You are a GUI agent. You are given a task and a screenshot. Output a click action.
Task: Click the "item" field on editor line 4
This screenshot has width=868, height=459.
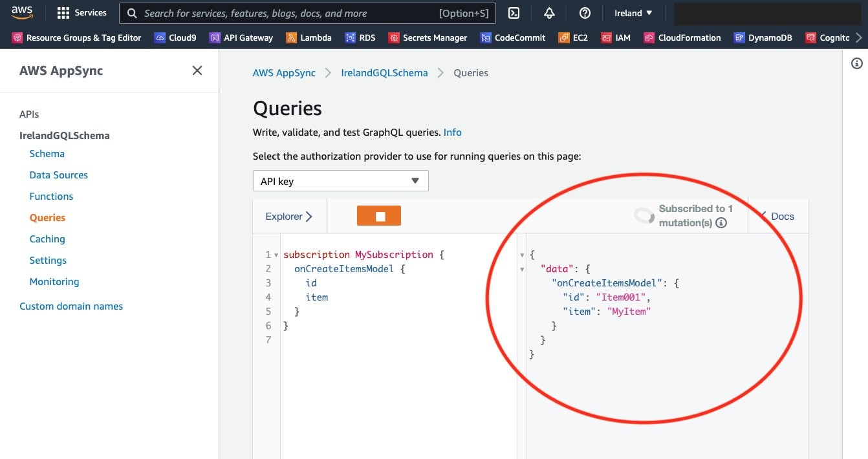(x=317, y=297)
